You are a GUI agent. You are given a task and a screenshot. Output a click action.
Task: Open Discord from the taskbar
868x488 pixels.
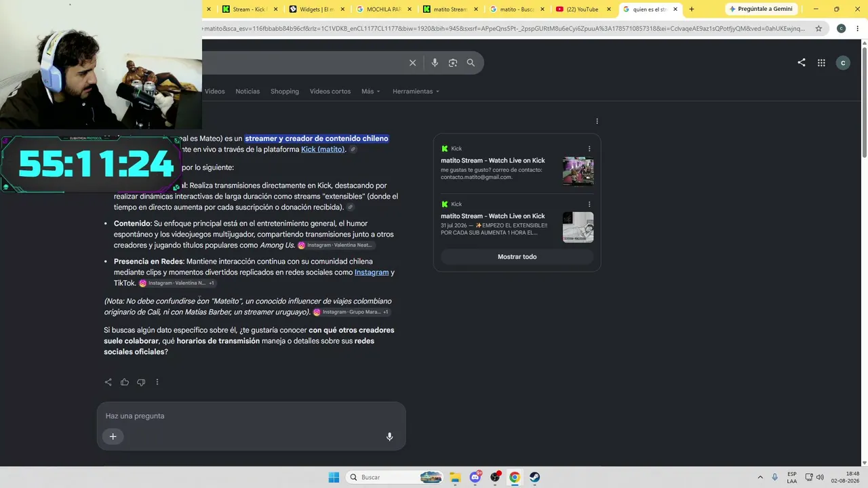coord(475,477)
